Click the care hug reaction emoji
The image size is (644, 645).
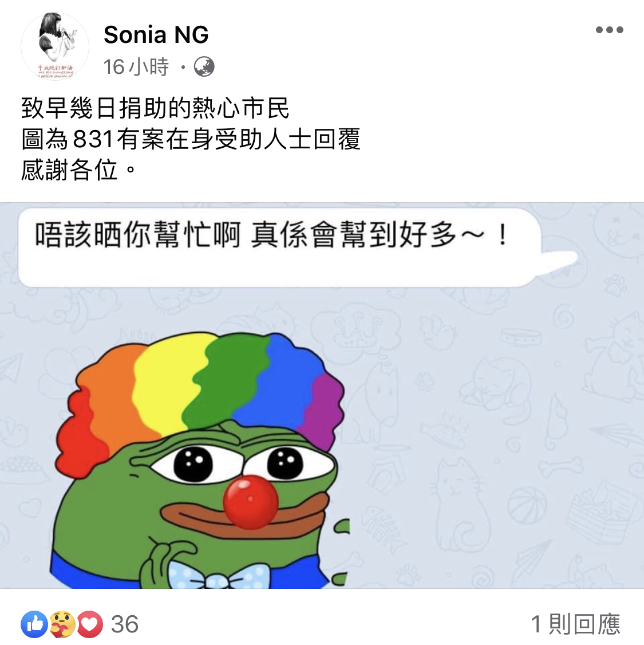(x=62, y=624)
